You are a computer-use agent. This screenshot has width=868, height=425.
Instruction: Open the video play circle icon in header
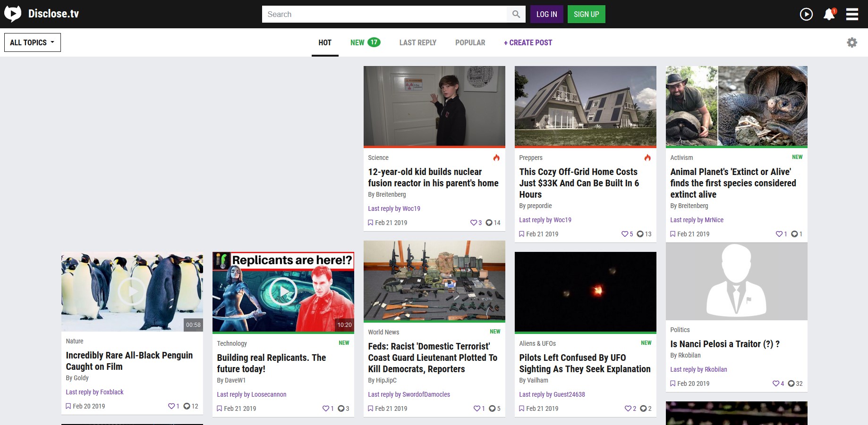pyautogui.click(x=806, y=14)
